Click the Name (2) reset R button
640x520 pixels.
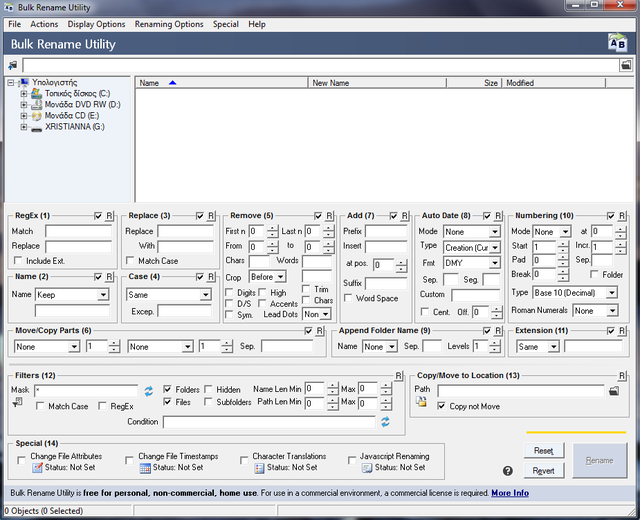pyautogui.click(x=109, y=277)
